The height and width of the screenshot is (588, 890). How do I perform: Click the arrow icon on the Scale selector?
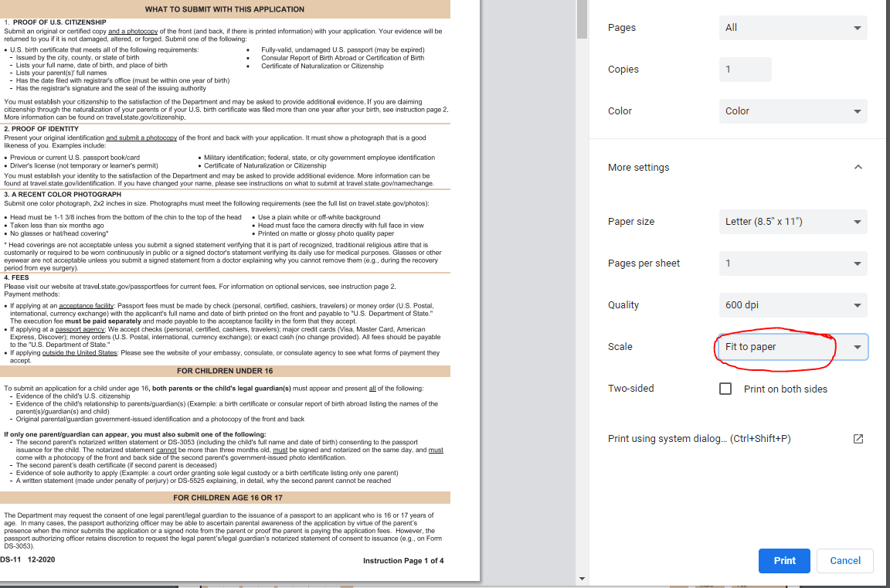857,346
